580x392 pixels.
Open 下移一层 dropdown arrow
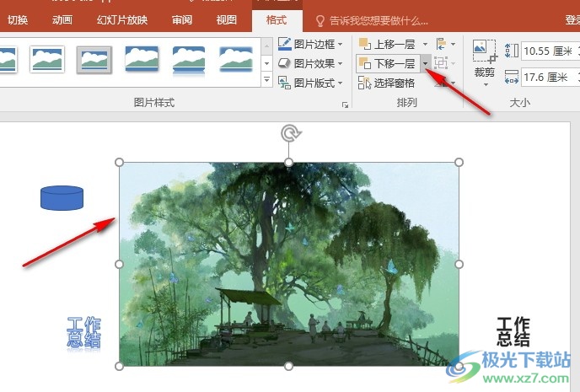pos(426,63)
